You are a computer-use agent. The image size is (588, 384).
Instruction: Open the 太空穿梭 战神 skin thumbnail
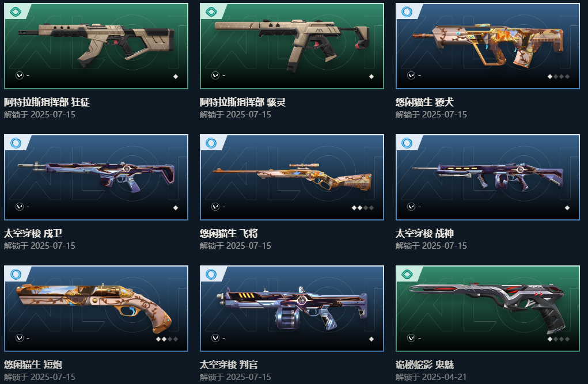coord(487,176)
